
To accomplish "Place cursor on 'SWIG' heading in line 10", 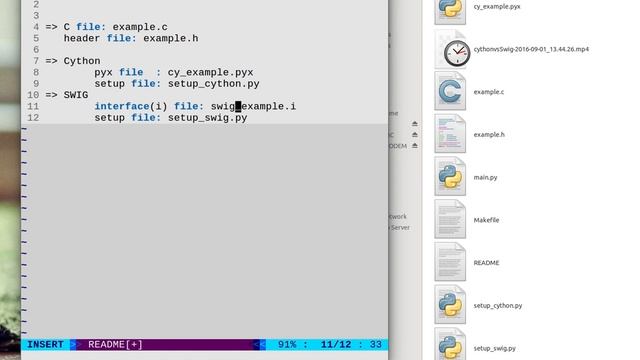I will click(76, 95).
